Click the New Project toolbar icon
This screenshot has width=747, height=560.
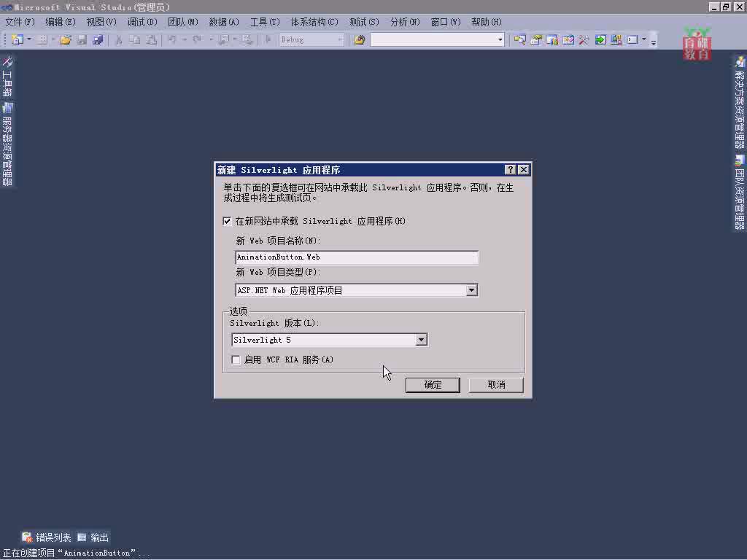point(18,40)
